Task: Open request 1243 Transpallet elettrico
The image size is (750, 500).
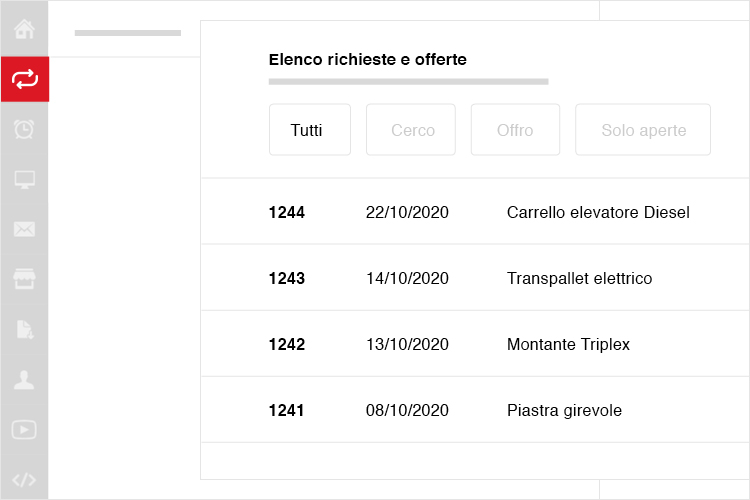Action: tap(475, 278)
